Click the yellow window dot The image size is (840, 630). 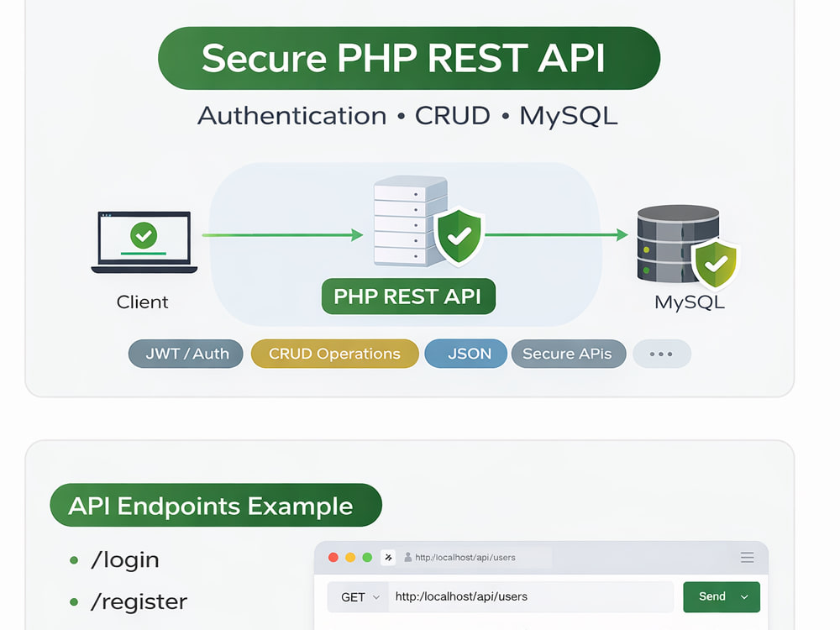point(350,557)
